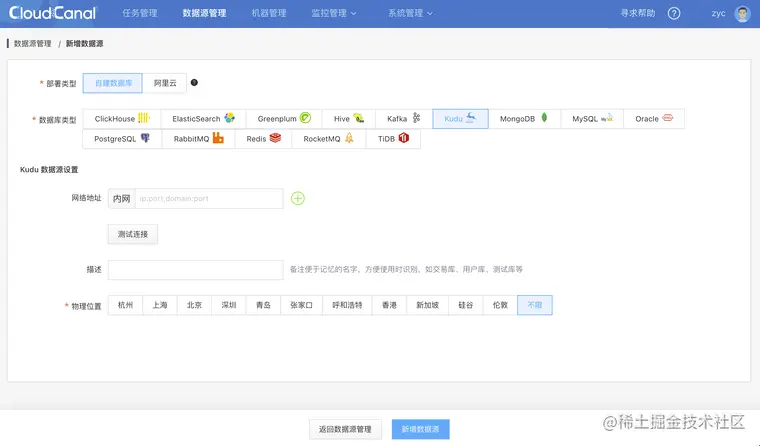Click the 内网 address prefix label
The width and height of the screenshot is (760, 446).
pos(122,198)
